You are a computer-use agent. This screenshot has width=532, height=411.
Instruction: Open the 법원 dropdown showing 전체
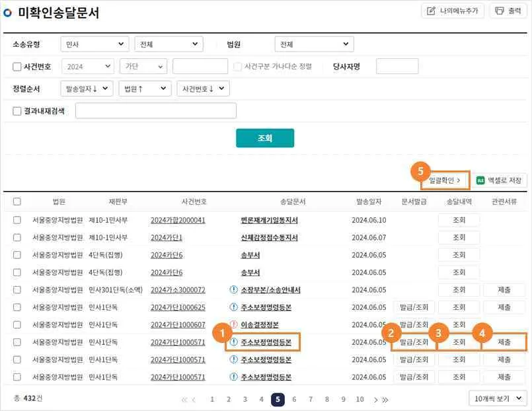(314, 44)
